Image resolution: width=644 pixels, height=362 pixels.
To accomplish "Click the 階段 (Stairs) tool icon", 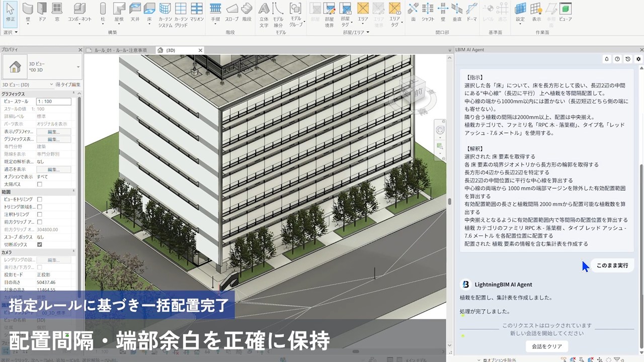I will coord(247,11).
